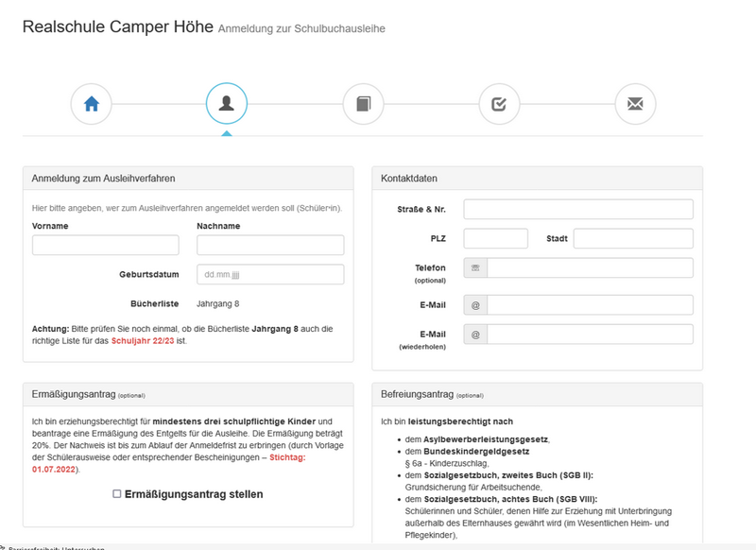
Task: Focus the PLZ input box
Action: [495, 239]
